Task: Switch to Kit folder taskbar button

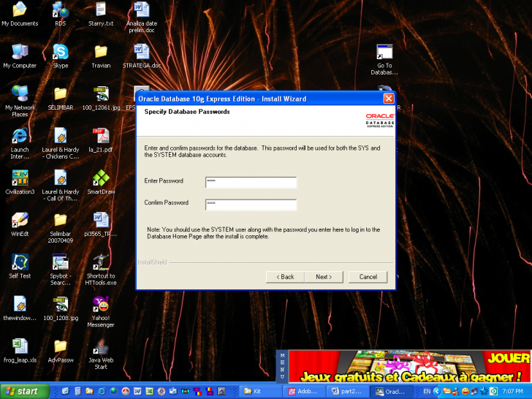Action: click(x=261, y=391)
